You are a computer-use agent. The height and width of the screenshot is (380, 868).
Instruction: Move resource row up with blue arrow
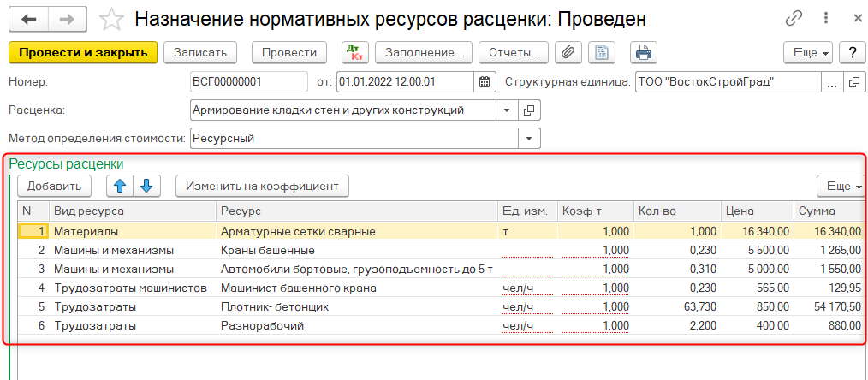click(x=121, y=186)
